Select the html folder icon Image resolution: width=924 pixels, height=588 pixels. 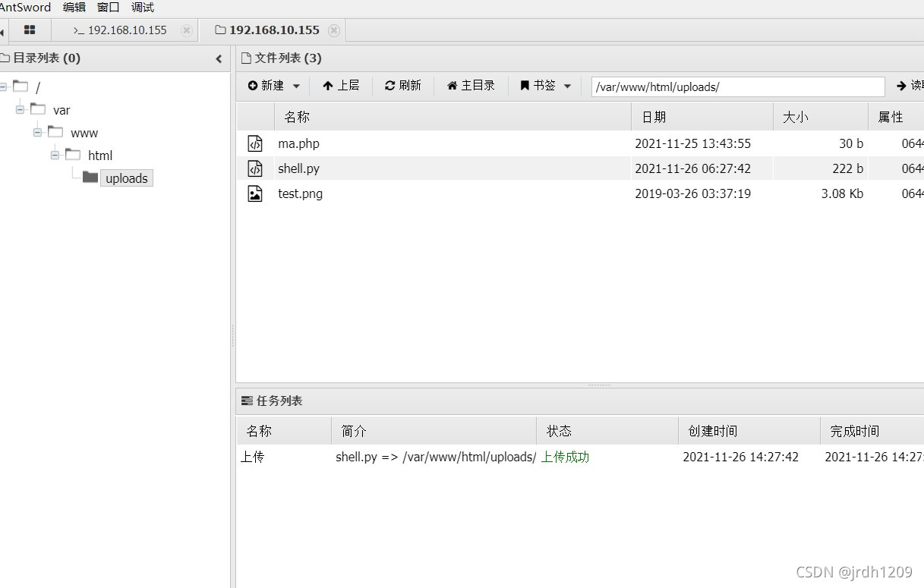[x=73, y=155]
